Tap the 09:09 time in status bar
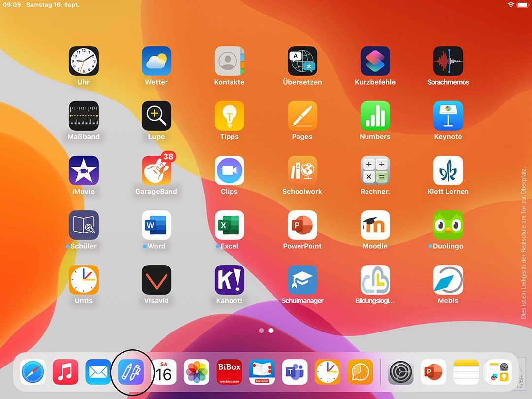The width and height of the screenshot is (532, 399). tap(12, 5)
